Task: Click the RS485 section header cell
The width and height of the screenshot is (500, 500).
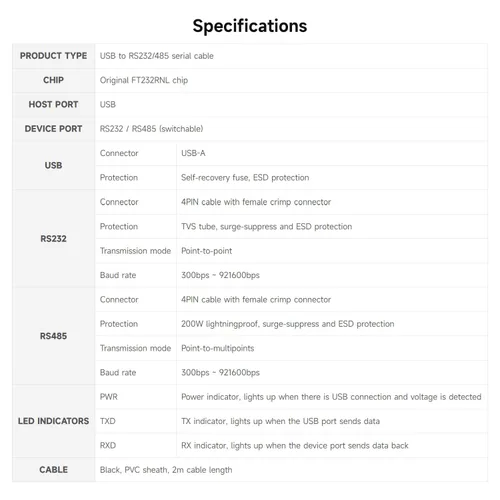Action: click(53, 336)
